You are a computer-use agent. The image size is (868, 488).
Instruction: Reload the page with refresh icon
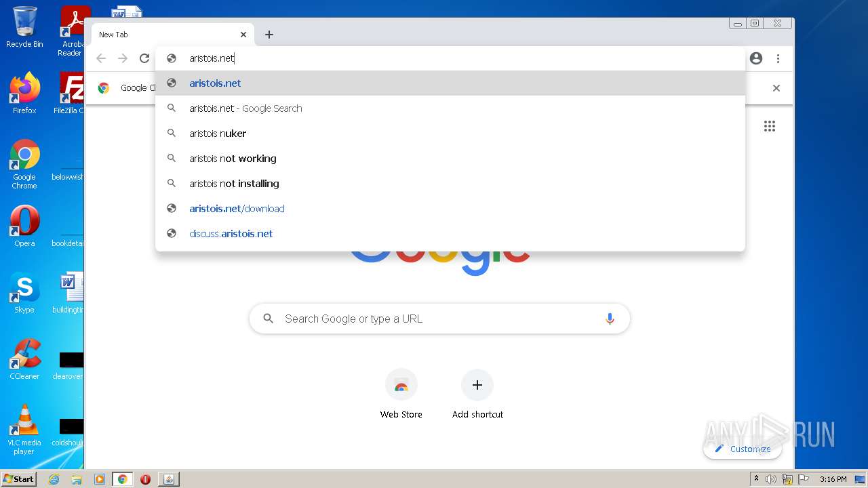(x=144, y=58)
